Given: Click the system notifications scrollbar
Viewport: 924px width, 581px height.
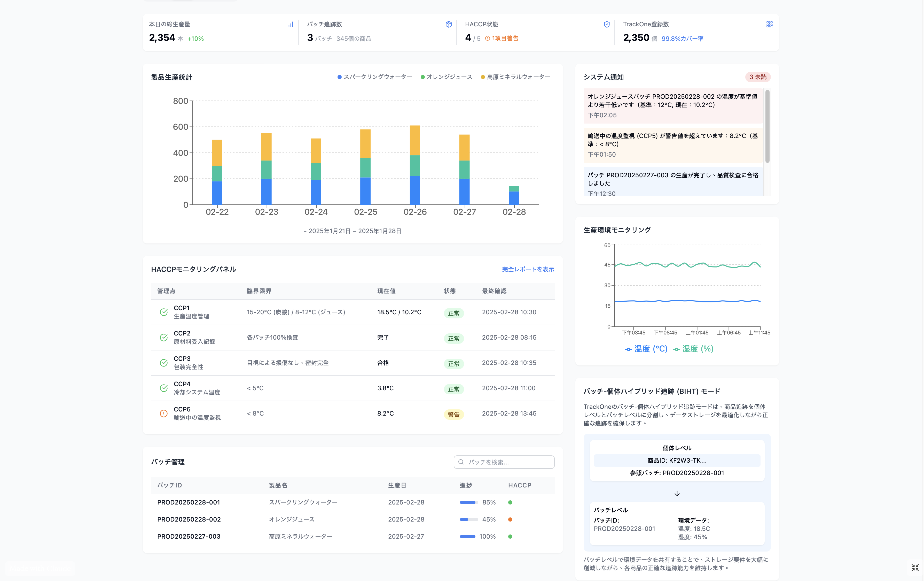Looking at the screenshot, I should tap(767, 127).
